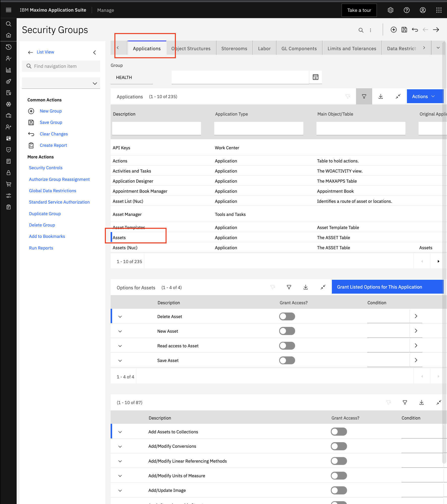The width and height of the screenshot is (447, 504).
Task: Toggle Grant Access for Add/Modify Conversions
Action: pyautogui.click(x=339, y=446)
